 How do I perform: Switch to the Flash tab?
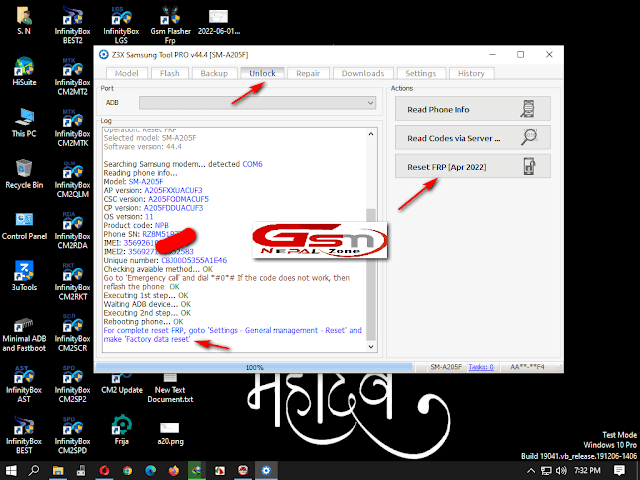pyautogui.click(x=169, y=73)
